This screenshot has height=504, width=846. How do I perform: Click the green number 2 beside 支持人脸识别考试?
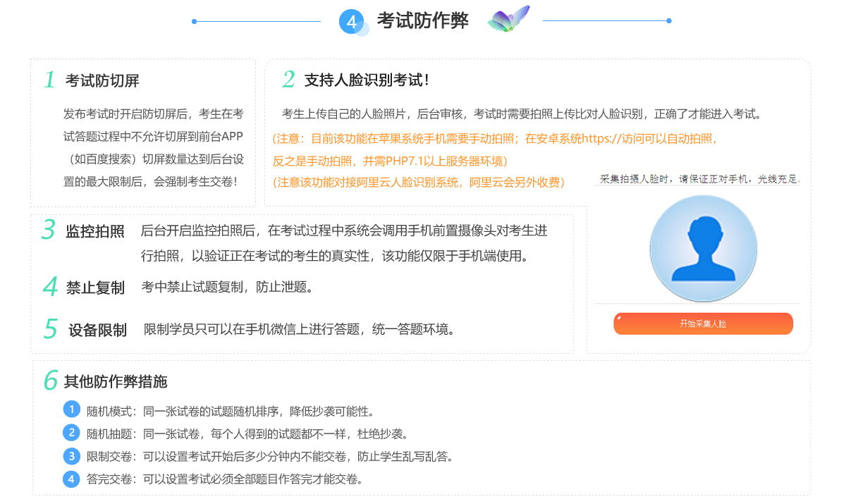[288, 80]
